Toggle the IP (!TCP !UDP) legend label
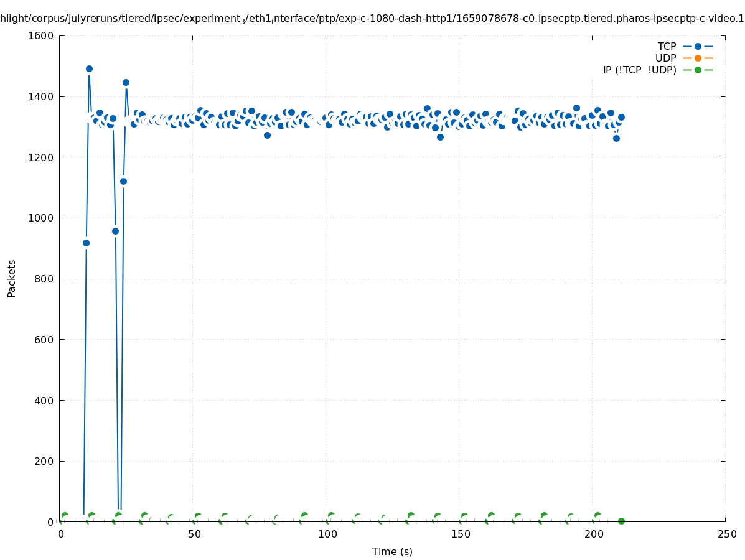This screenshot has width=745, height=560. tap(639, 70)
